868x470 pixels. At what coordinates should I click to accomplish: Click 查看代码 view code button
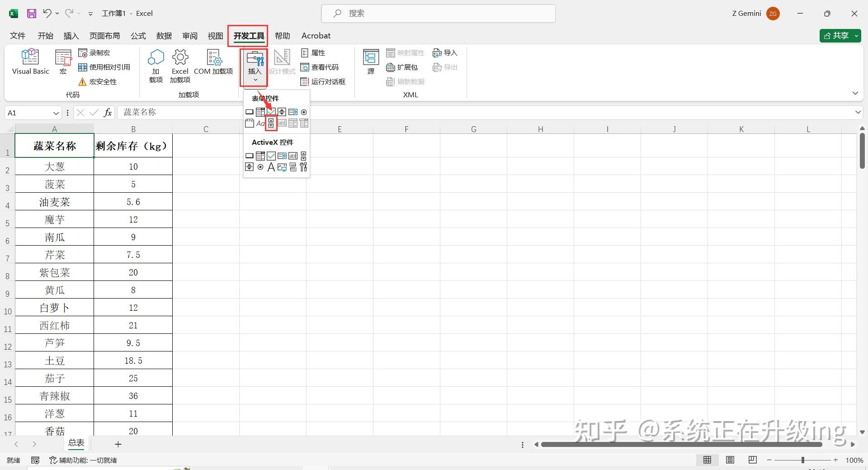coord(320,67)
